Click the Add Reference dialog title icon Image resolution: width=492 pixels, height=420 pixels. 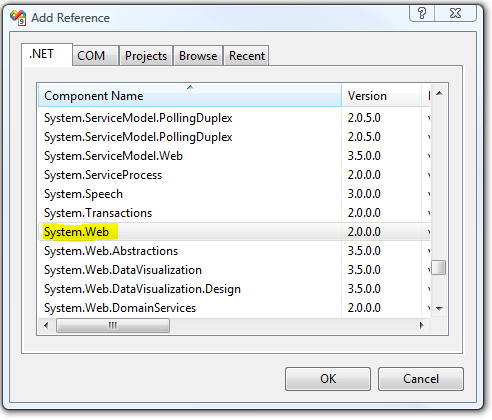point(18,17)
